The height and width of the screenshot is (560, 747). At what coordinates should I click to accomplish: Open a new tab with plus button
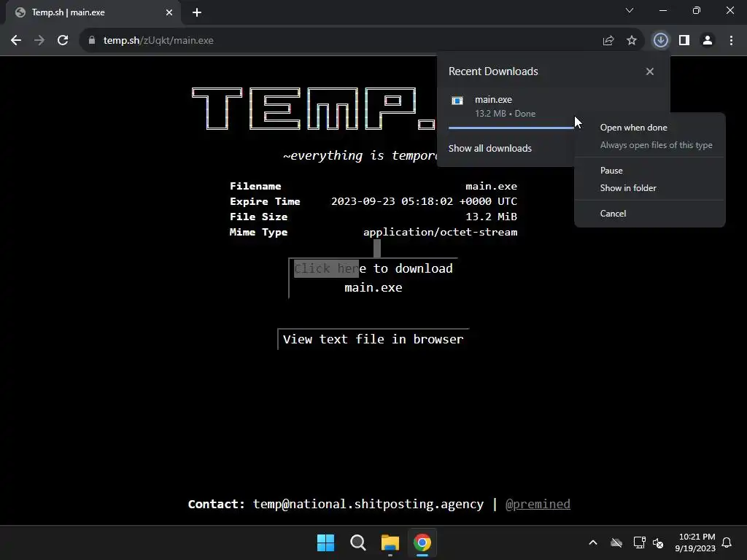click(x=197, y=12)
